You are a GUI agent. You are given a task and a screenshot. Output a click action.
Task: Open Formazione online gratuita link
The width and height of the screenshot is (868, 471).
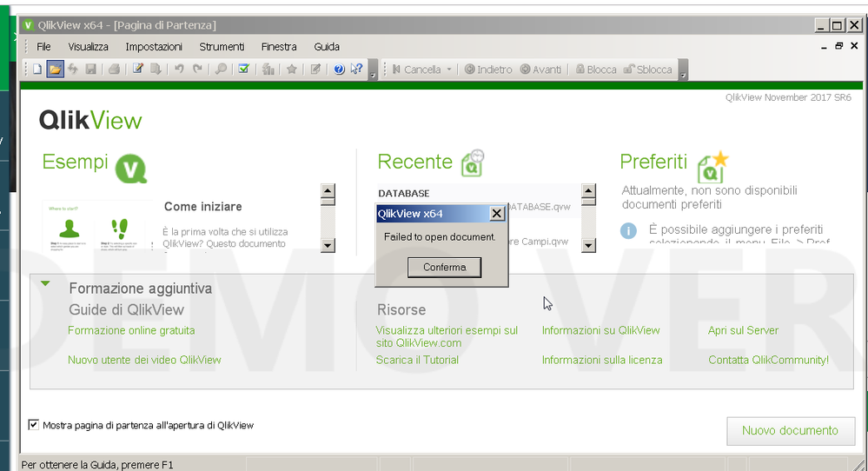pyautogui.click(x=131, y=330)
